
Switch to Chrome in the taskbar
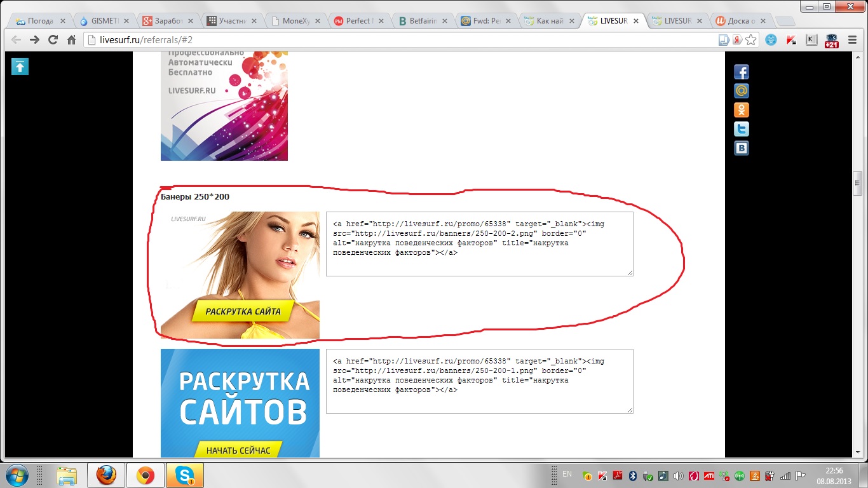pos(146,475)
